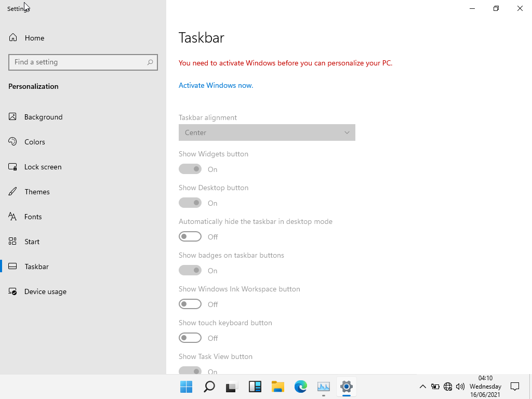This screenshot has height=399, width=532.
Task: Toggle the Show Desktop button switch
Action: point(190,203)
